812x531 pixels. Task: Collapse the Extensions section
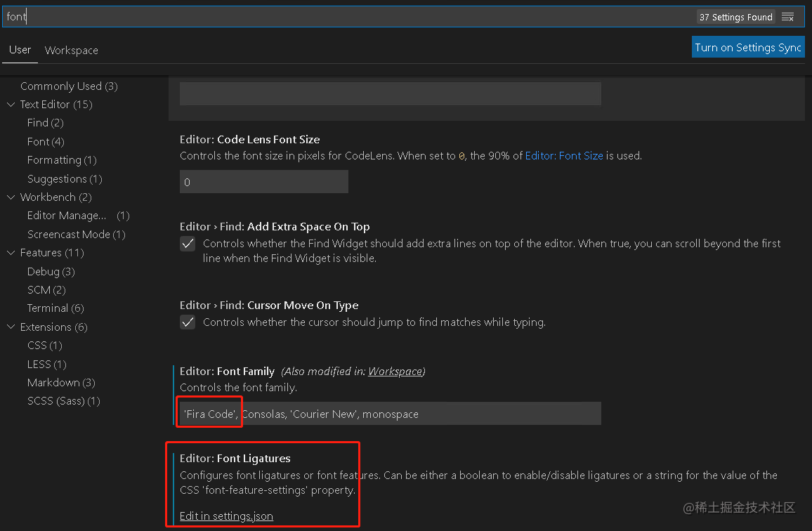pyautogui.click(x=11, y=327)
